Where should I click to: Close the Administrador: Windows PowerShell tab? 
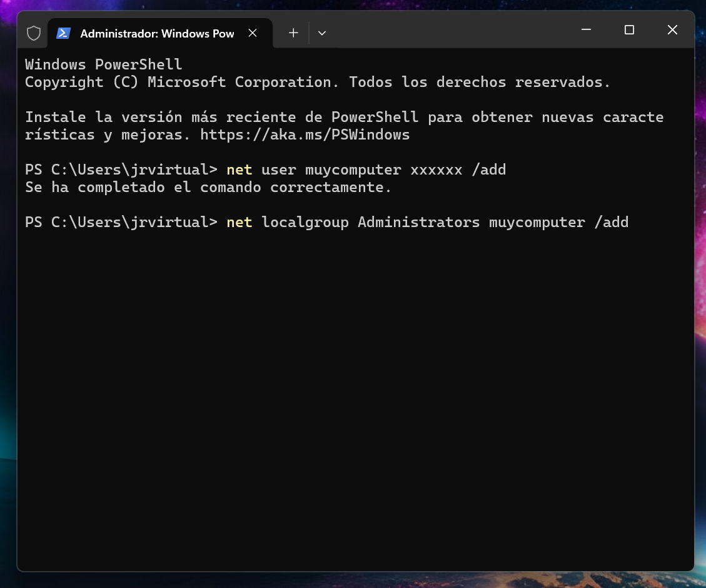tap(253, 33)
